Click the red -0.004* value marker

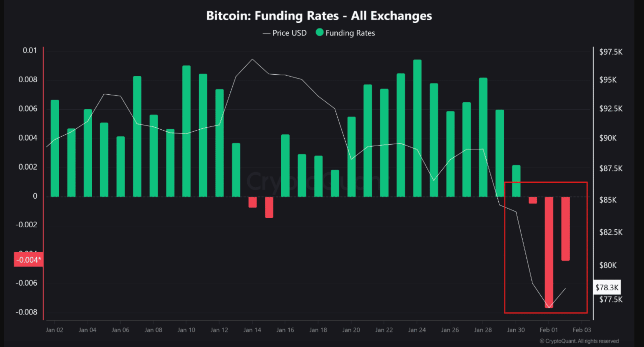tap(28, 260)
